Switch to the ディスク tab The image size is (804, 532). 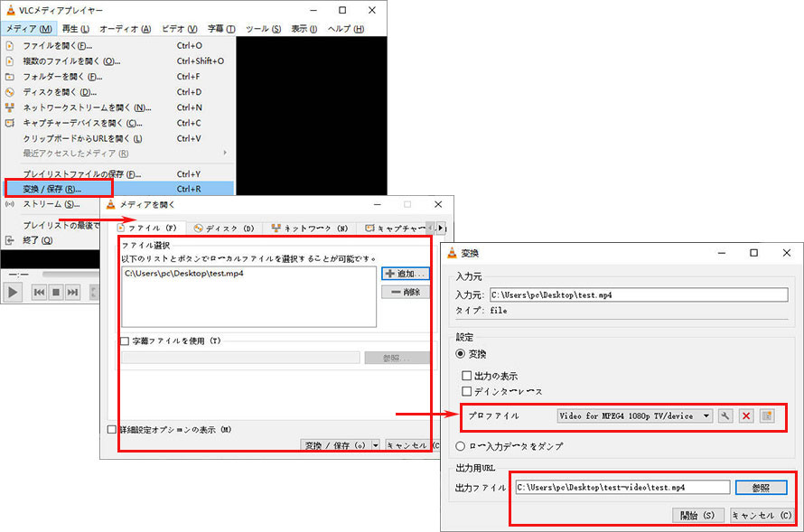pyautogui.click(x=224, y=229)
